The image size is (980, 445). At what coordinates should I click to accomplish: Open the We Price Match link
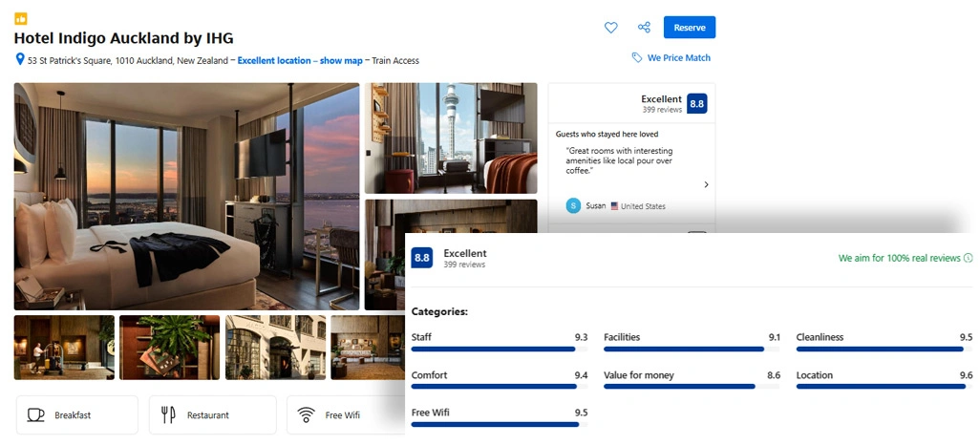679,57
